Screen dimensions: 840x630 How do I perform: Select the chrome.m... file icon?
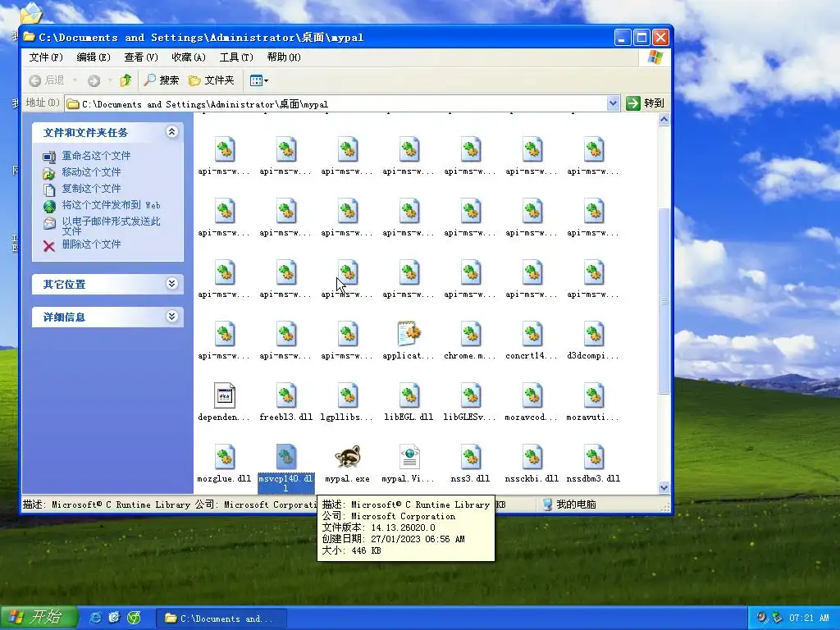(x=470, y=334)
